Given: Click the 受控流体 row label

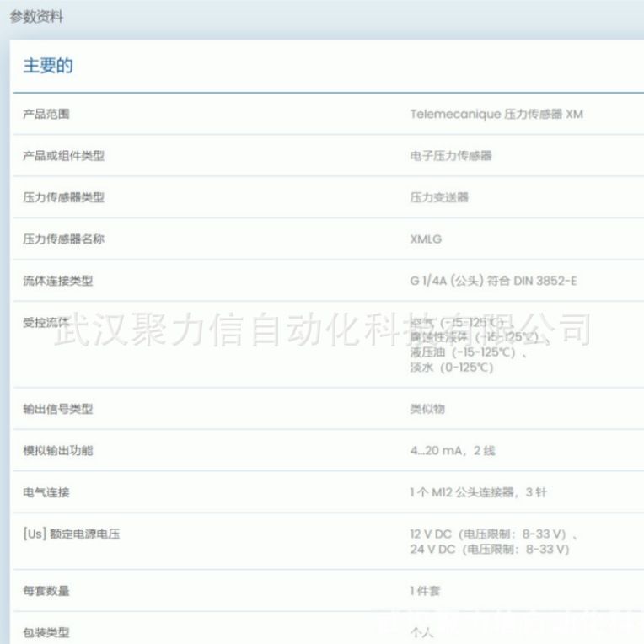Looking at the screenshot, I should point(46,323).
